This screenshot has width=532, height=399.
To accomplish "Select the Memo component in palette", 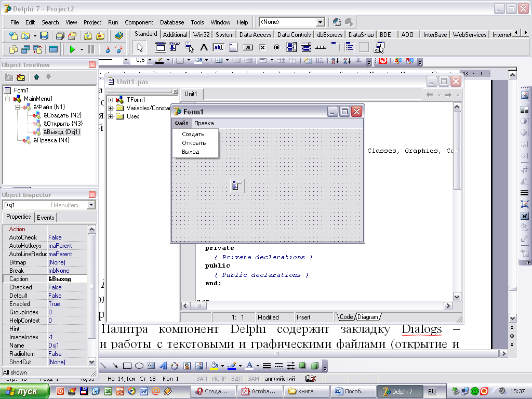I will point(233,47).
